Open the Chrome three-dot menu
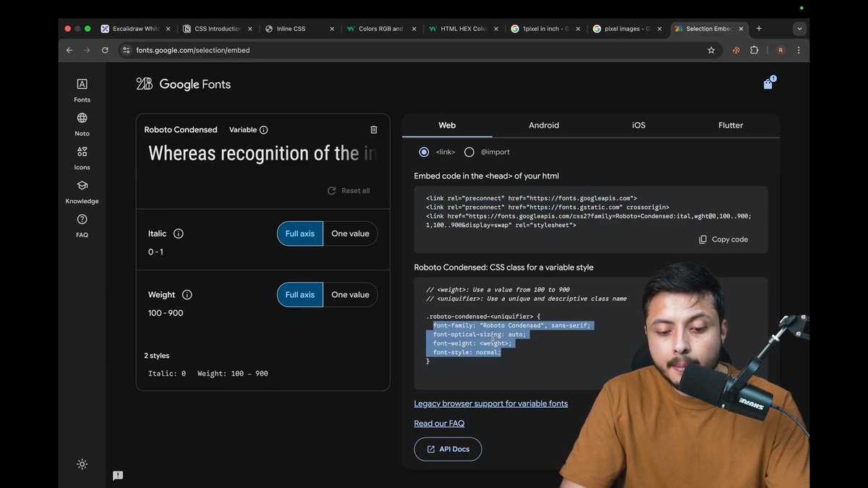This screenshot has height=488, width=868. (799, 50)
